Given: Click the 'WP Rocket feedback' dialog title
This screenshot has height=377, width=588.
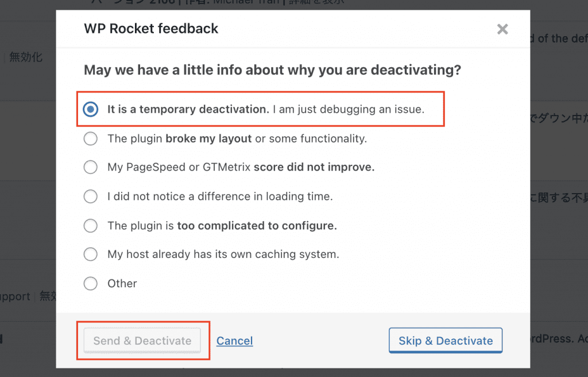Looking at the screenshot, I should 151,29.
